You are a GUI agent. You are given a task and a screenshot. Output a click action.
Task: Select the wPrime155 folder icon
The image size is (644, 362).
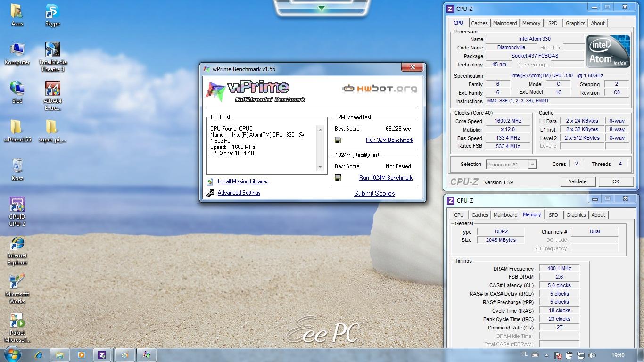click(x=17, y=131)
